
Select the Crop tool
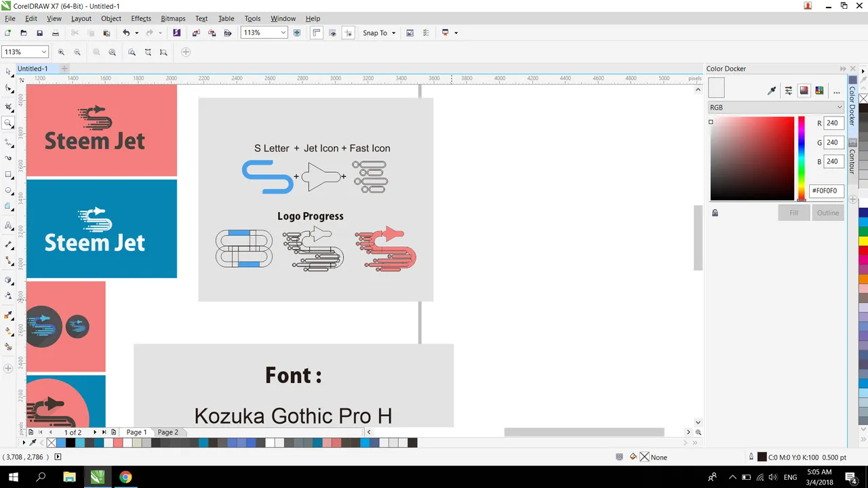click(x=8, y=106)
